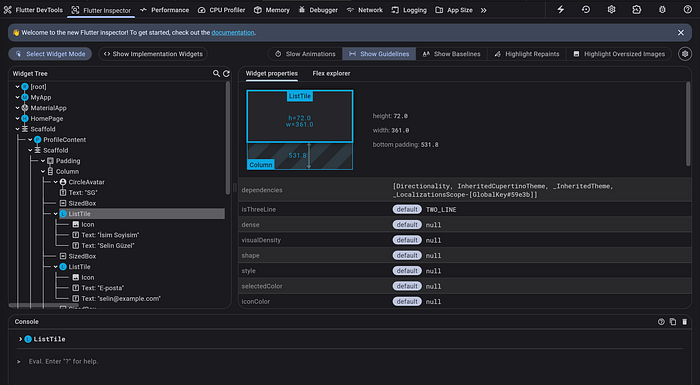The image size is (700, 385).
Task: Click Icon node under 'E-posta' ListTile
Action: (83, 277)
